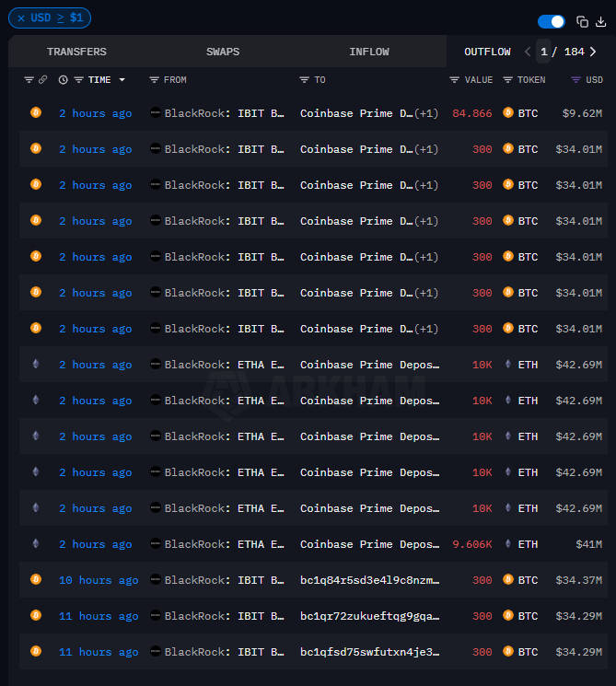Click the chain link icon in header
This screenshot has width=616, height=686.
click(x=42, y=80)
